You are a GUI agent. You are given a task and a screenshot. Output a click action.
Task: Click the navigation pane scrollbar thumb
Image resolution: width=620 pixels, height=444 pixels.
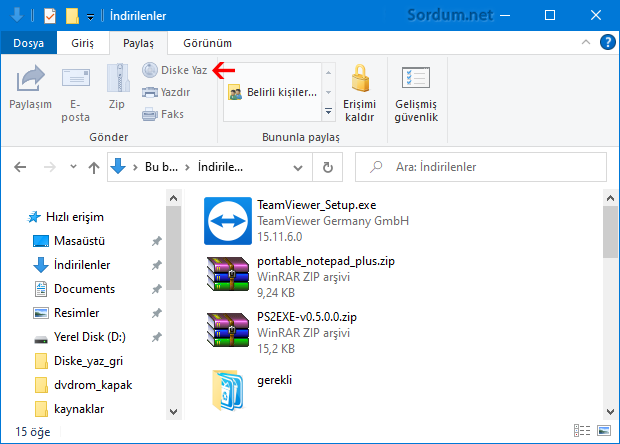click(x=173, y=248)
